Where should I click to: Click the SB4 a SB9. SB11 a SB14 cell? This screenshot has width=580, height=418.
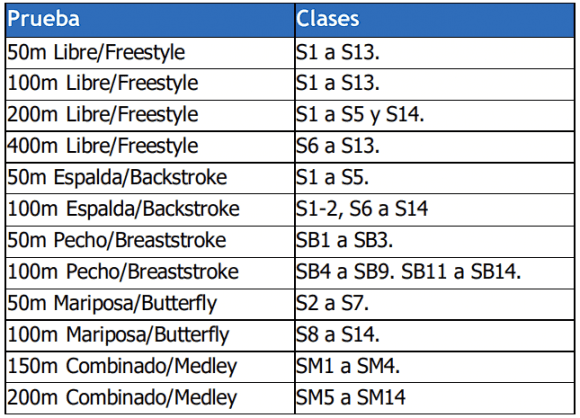(x=435, y=273)
